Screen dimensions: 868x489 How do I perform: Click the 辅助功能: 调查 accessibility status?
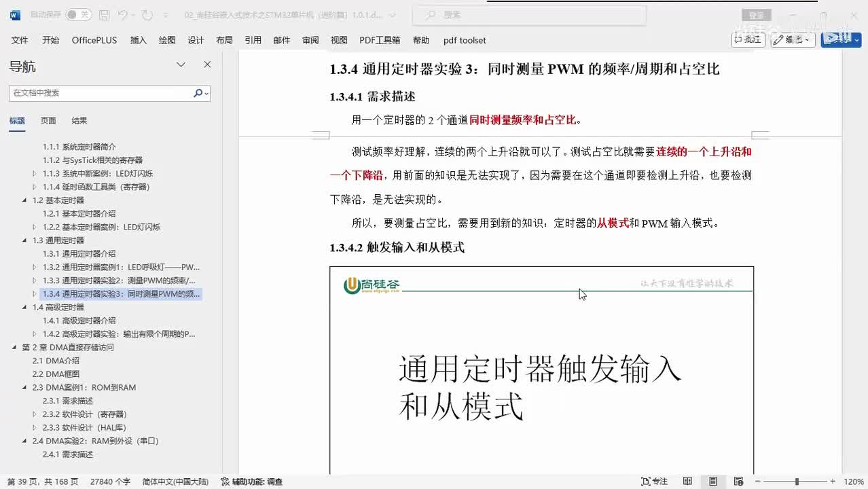click(x=252, y=482)
